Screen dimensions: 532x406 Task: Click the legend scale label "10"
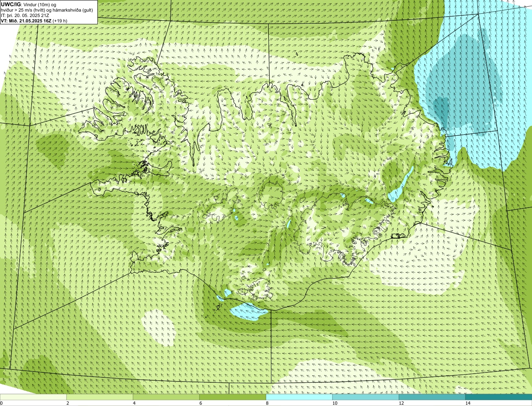335,403
